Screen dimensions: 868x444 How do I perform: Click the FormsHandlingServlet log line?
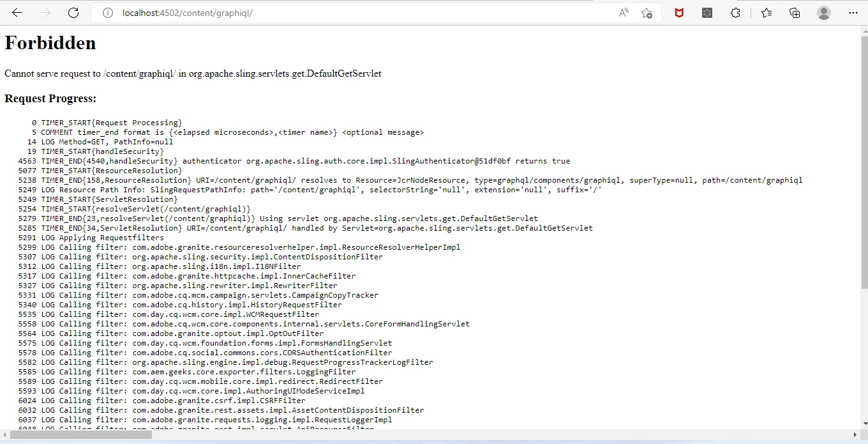pyautogui.click(x=206, y=343)
